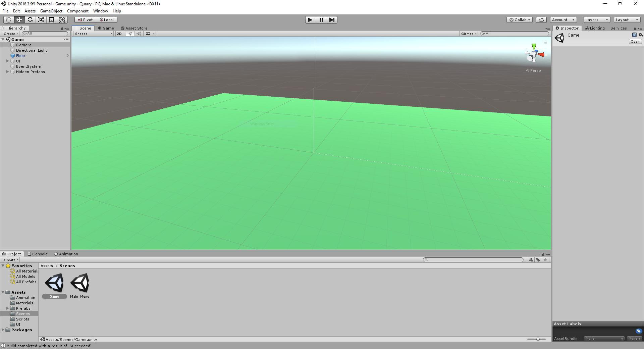Open the cloud services button
The width and height of the screenshot is (644, 349).
pyautogui.click(x=541, y=20)
